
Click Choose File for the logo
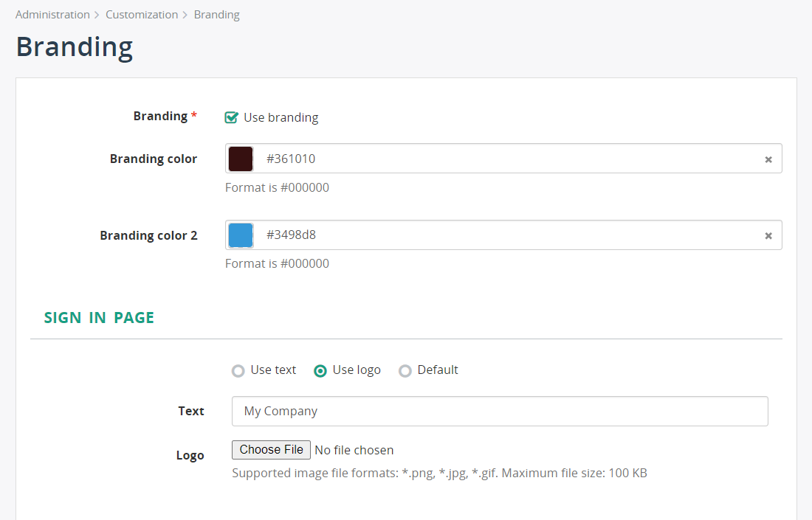coord(271,450)
